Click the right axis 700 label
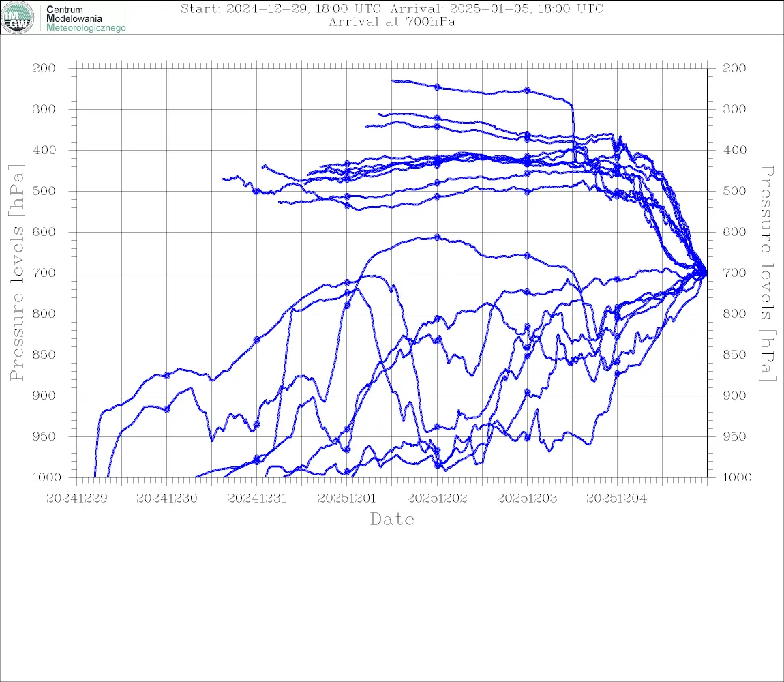 (734, 273)
